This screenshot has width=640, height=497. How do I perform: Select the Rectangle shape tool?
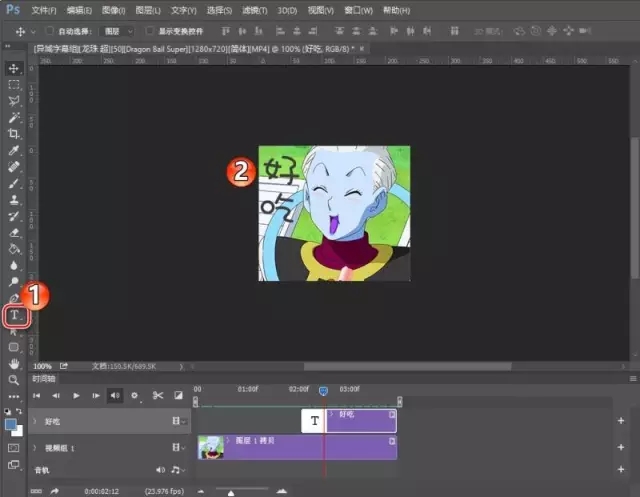(x=14, y=347)
